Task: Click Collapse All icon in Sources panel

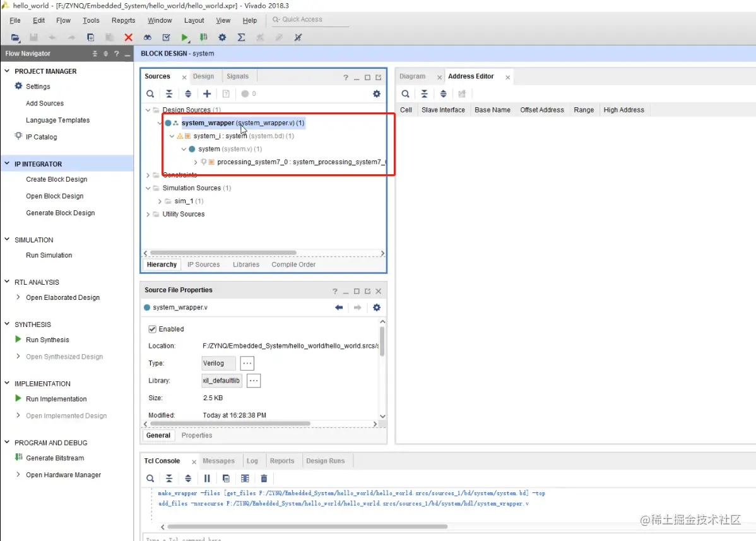Action: 169,94
